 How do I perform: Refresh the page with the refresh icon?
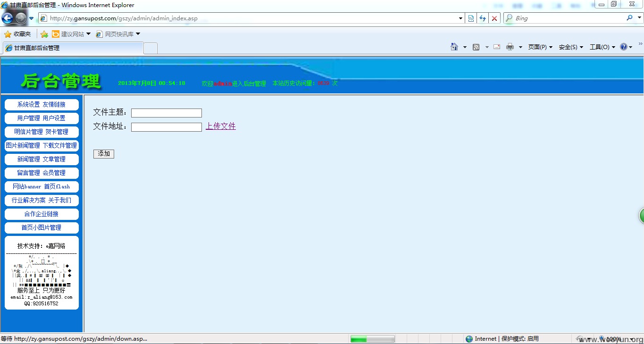483,18
